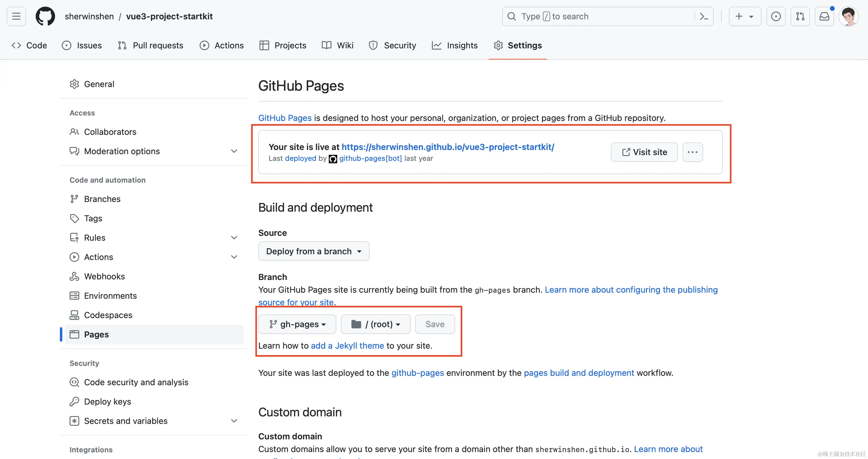Expand the create new plus dropdown
The image size is (868, 459).
click(x=745, y=16)
